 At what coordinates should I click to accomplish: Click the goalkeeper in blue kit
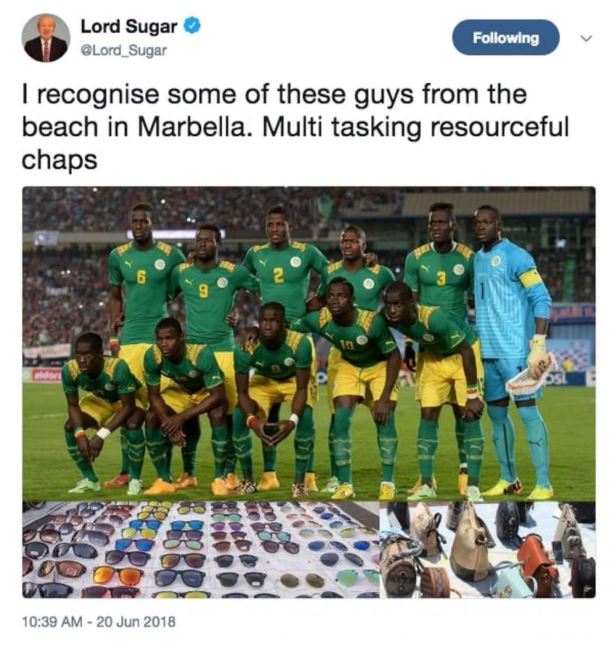[514, 351]
